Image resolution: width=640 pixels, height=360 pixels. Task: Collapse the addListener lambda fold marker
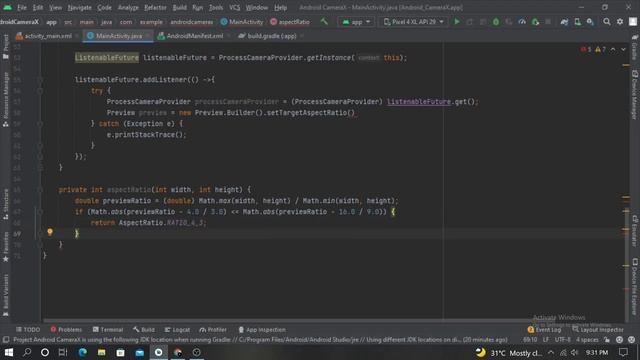click(40, 80)
